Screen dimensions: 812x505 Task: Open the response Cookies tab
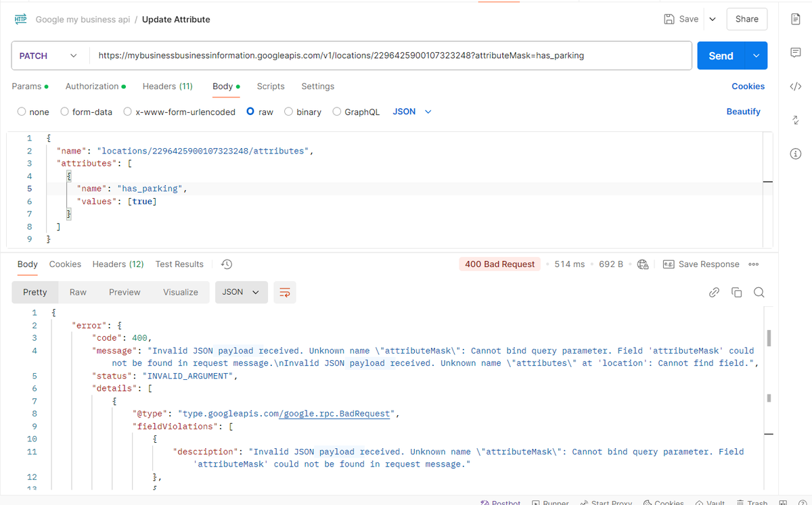tap(65, 264)
